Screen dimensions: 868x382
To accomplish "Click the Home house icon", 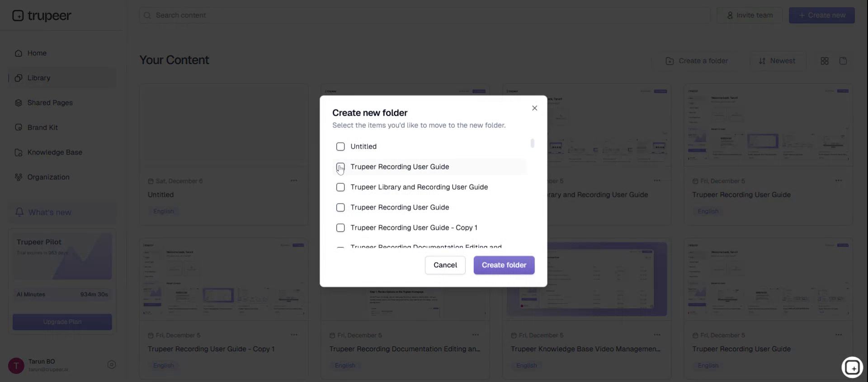I will [x=19, y=53].
